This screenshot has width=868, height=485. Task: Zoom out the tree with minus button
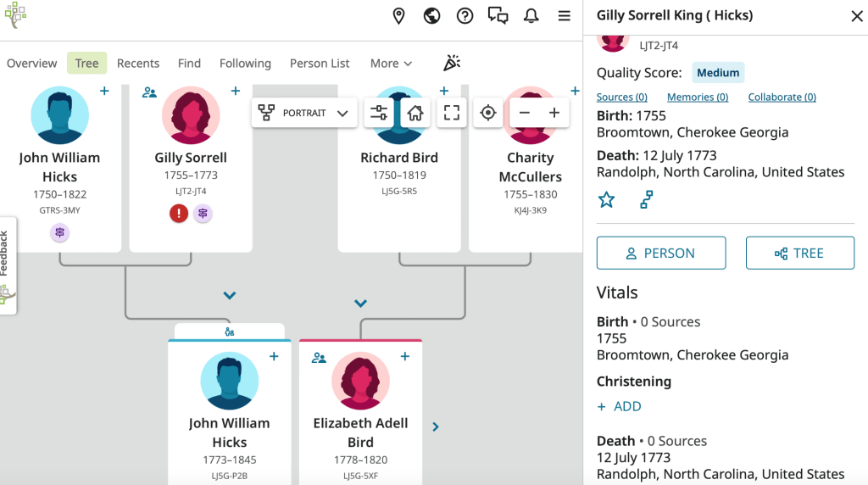pyautogui.click(x=525, y=113)
